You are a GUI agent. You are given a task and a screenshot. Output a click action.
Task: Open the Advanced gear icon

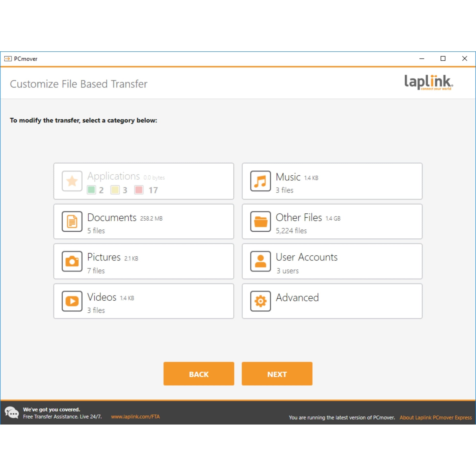(261, 301)
